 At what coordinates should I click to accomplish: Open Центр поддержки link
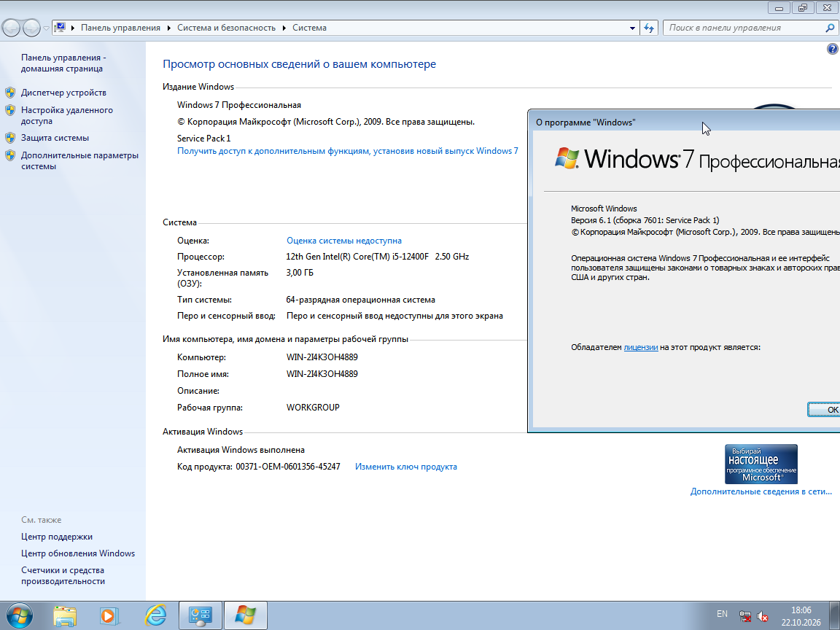57,536
